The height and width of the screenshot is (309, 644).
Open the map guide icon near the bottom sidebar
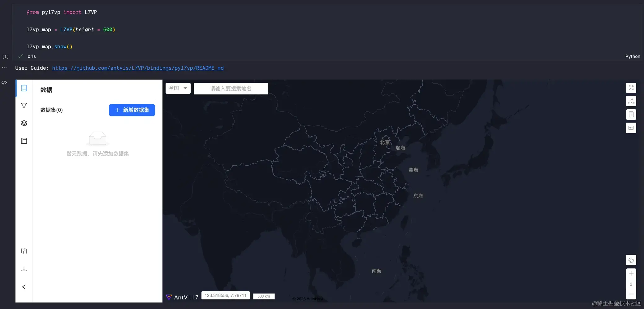[24, 251]
